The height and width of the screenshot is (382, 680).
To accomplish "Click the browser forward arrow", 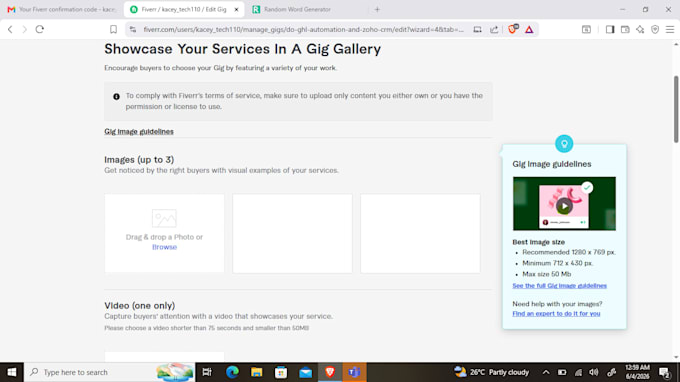I will point(25,29).
